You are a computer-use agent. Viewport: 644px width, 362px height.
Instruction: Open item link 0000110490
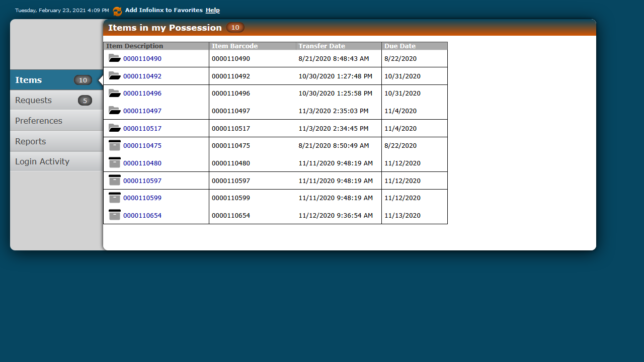(x=142, y=59)
